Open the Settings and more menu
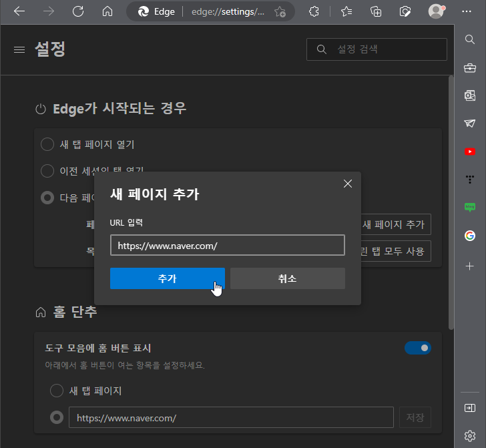The height and width of the screenshot is (448, 486). pos(467,11)
